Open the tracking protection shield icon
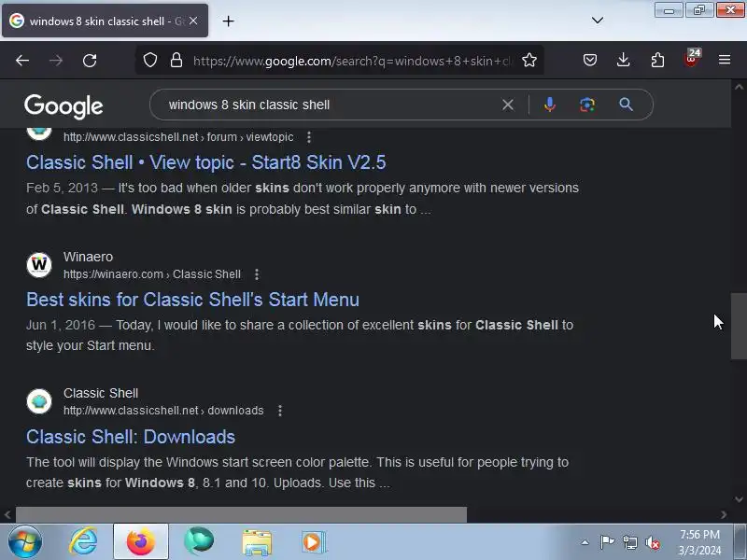Image resolution: width=747 pixels, height=560 pixels. (x=150, y=60)
